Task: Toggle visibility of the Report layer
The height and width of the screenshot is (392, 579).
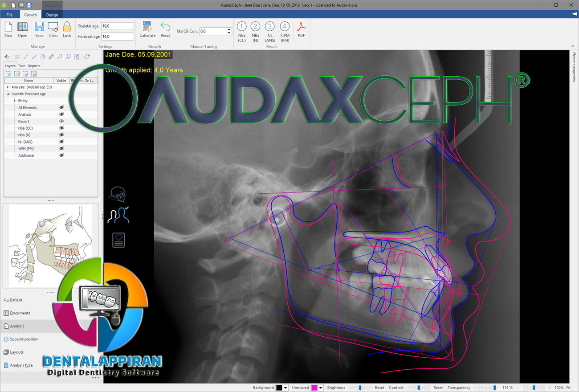Action: (61, 121)
